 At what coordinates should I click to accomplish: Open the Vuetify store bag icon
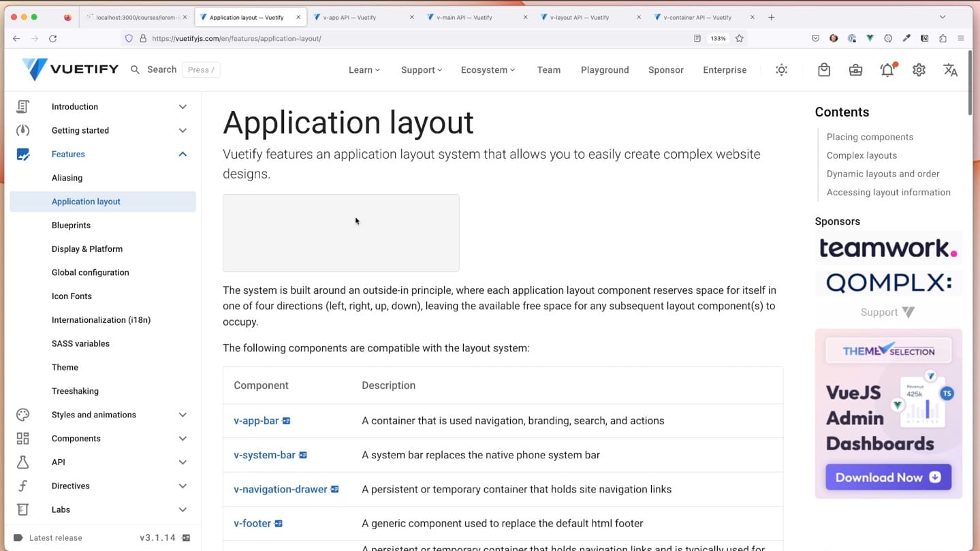point(823,69)
